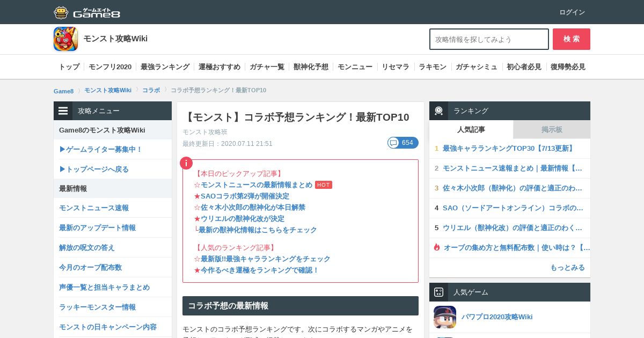Click the hamburger icon in 攻略メニュー header
Viewport: 644px width, 338px height.
(x=63, y=111)
